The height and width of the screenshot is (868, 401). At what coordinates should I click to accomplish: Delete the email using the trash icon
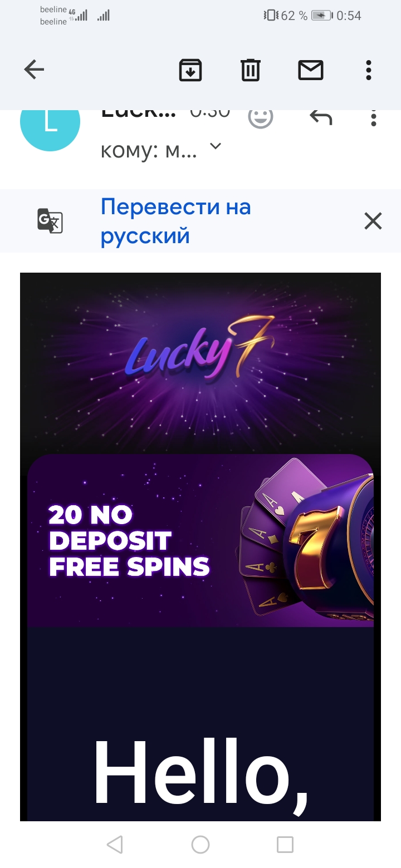[251, 70]
